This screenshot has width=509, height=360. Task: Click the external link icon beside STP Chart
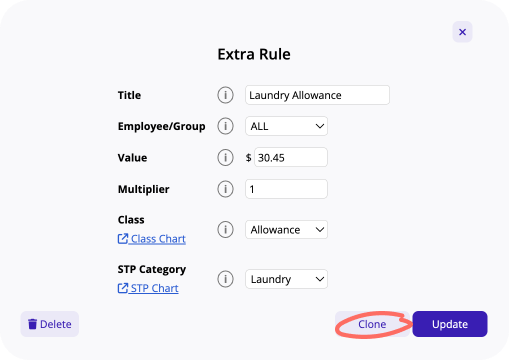click(x=123, y=288)
